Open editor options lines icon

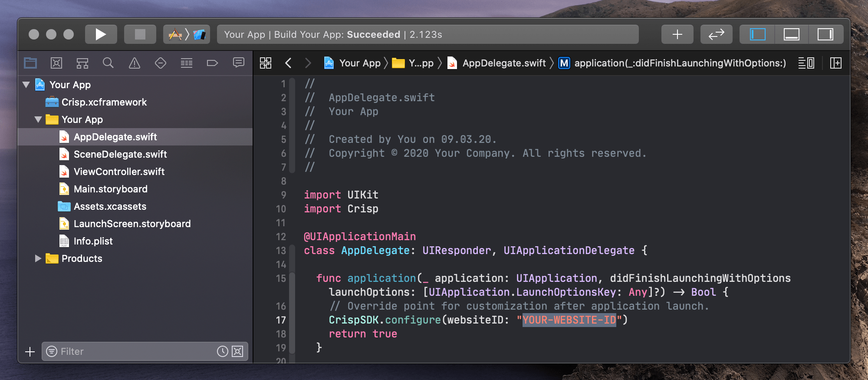(x=806, y=63)
